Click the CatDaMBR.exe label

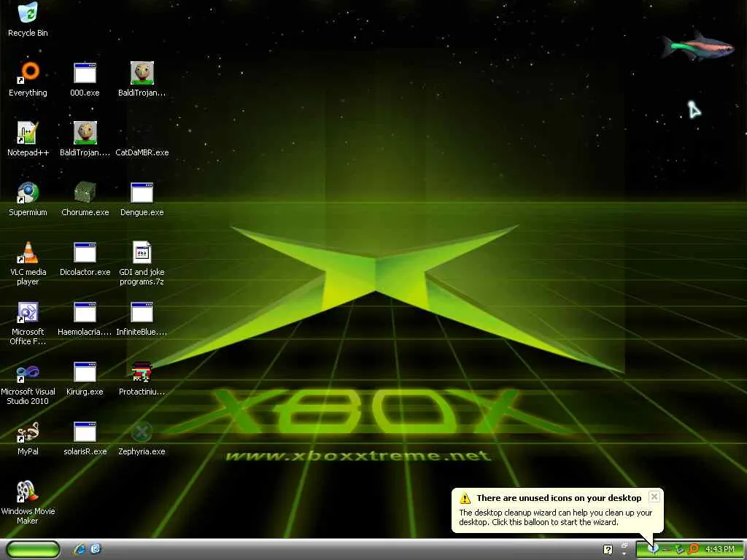click(142, 152)
